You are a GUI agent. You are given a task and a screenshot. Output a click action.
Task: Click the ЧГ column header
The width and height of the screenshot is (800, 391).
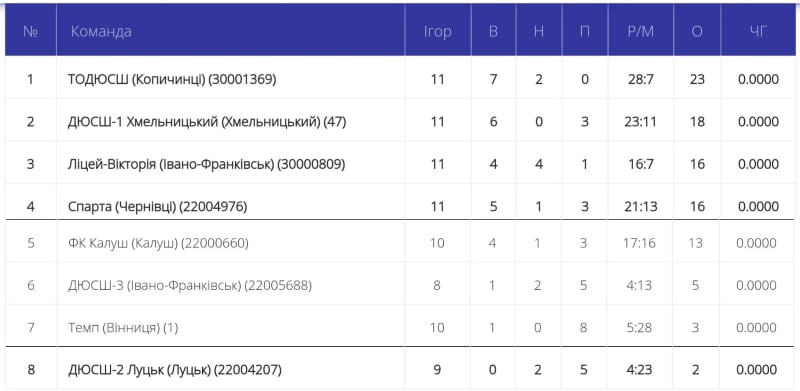tap(758, 32)
